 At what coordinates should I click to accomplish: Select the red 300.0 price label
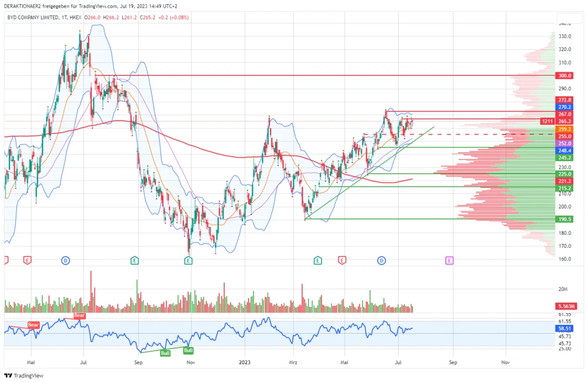[x=564, y=76]
